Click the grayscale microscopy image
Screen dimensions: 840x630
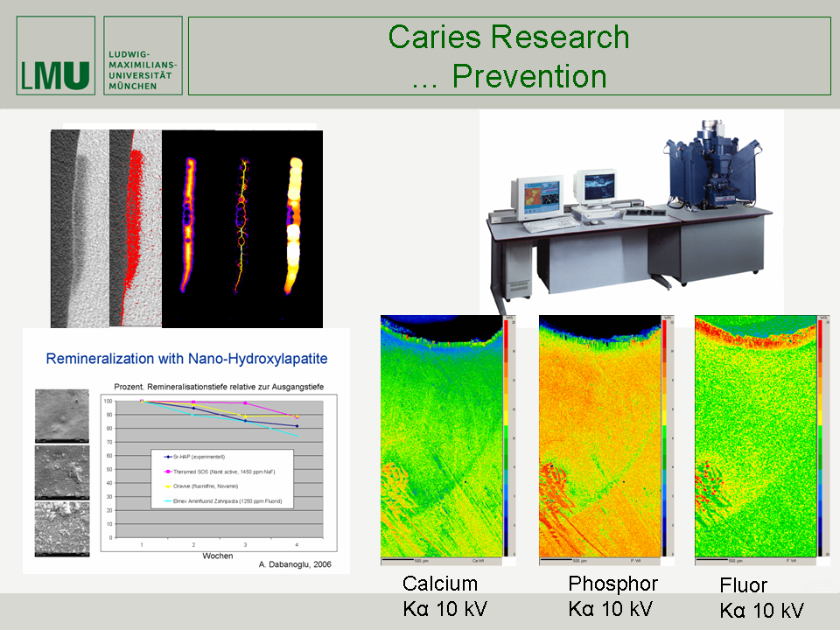tap(80, 227)
